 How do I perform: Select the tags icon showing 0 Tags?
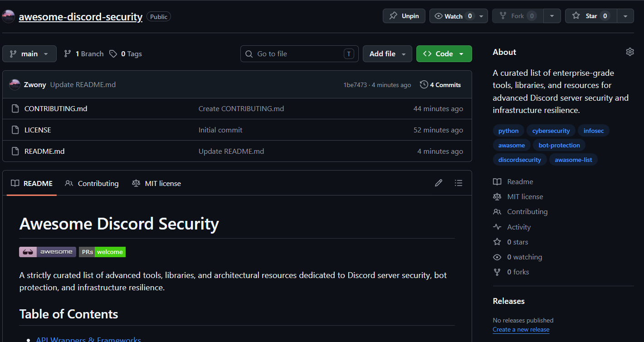click(x=113, y=54)
